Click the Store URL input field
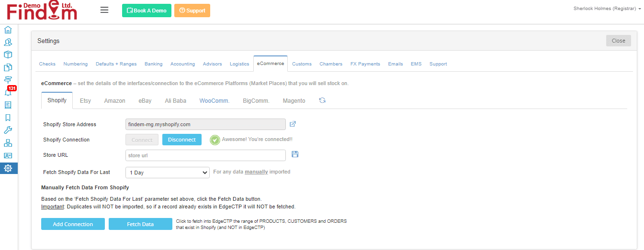 [x=205, y=155]
